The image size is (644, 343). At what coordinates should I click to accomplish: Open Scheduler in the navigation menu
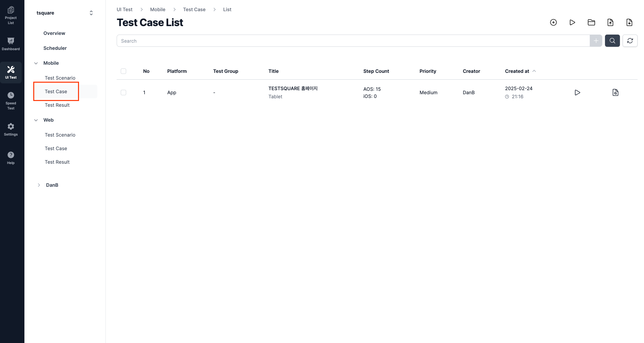[x=55, y=48]
